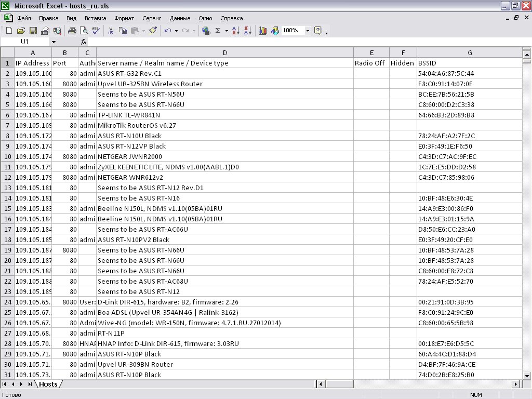Click the Search icon after Permission
Viewport: 532px width, 399px height.
coord(57,31)
